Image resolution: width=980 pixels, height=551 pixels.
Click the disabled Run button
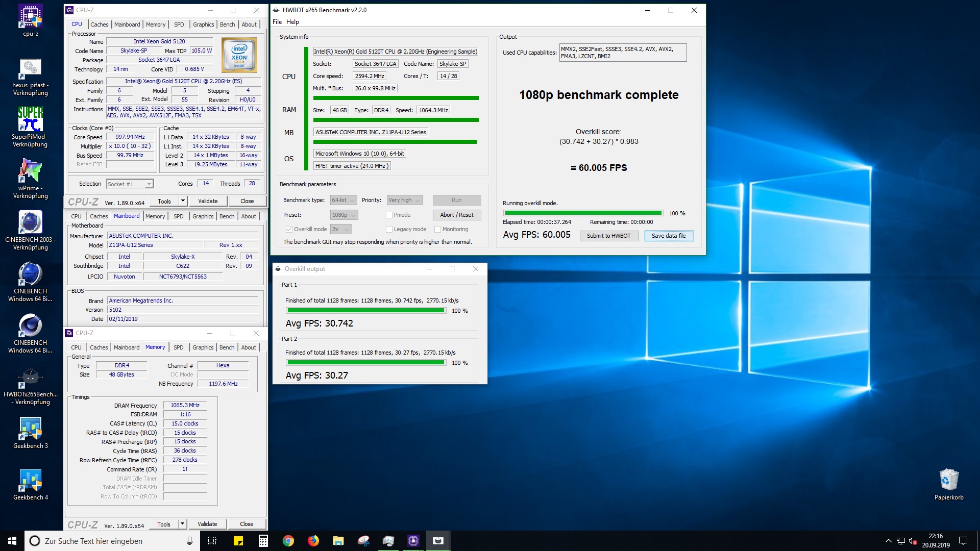(x=457, y=200)
